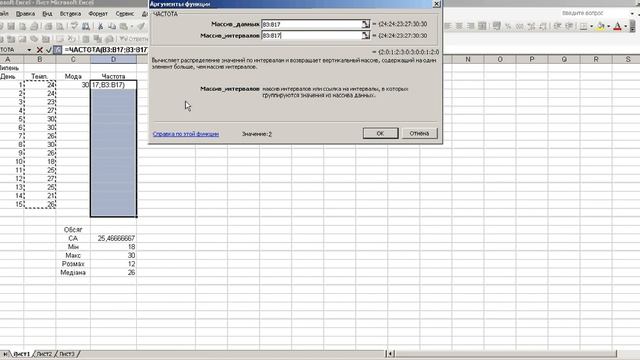Open Print Preview from the toolbar
This screenshot has width=640, height=360.
(x=60, y=26)
